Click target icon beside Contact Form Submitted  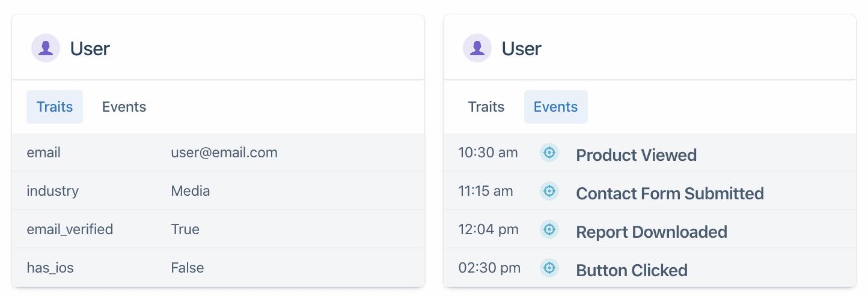click(549, 192)
